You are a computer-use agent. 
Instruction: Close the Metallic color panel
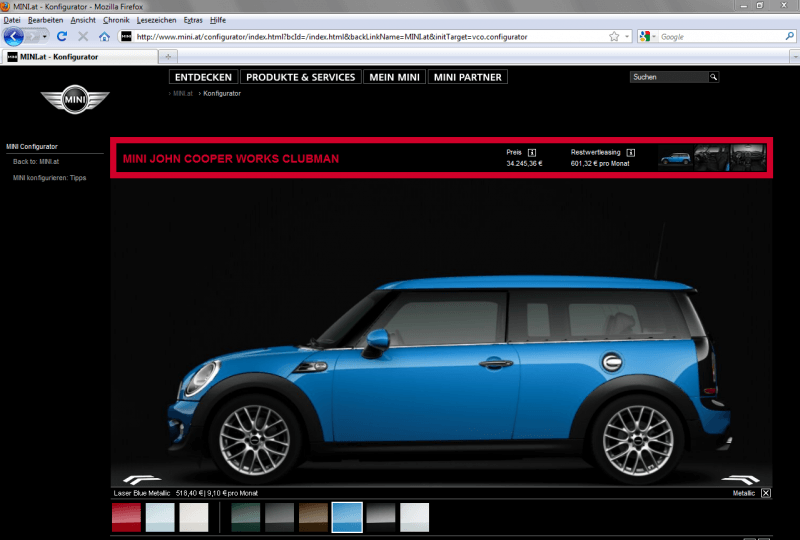click(766, 493)
